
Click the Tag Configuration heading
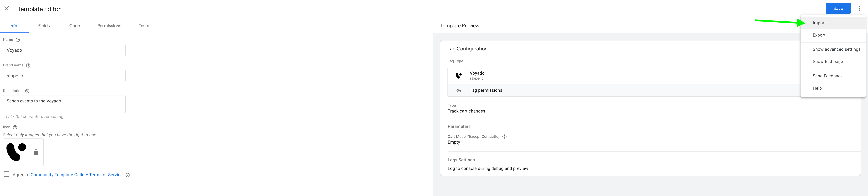click(467, 49)
